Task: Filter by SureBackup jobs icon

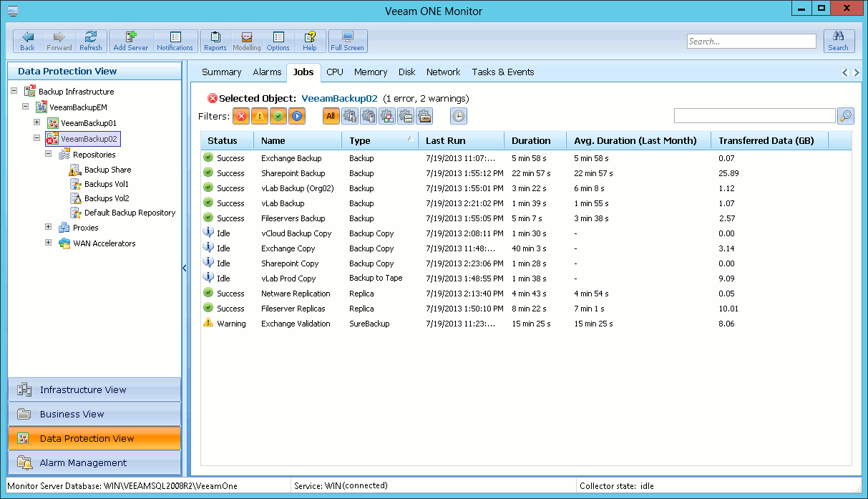Action: click(387, 116)
